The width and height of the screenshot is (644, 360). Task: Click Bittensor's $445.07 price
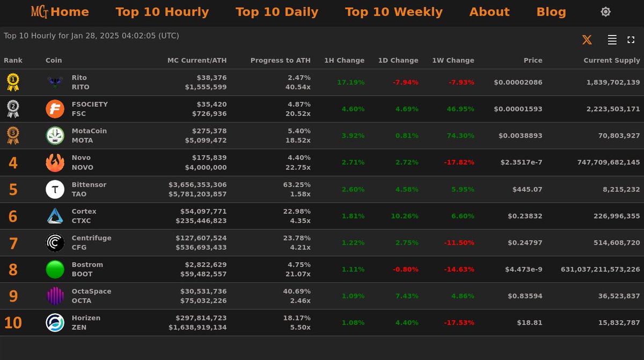click(x=528, y=189)
